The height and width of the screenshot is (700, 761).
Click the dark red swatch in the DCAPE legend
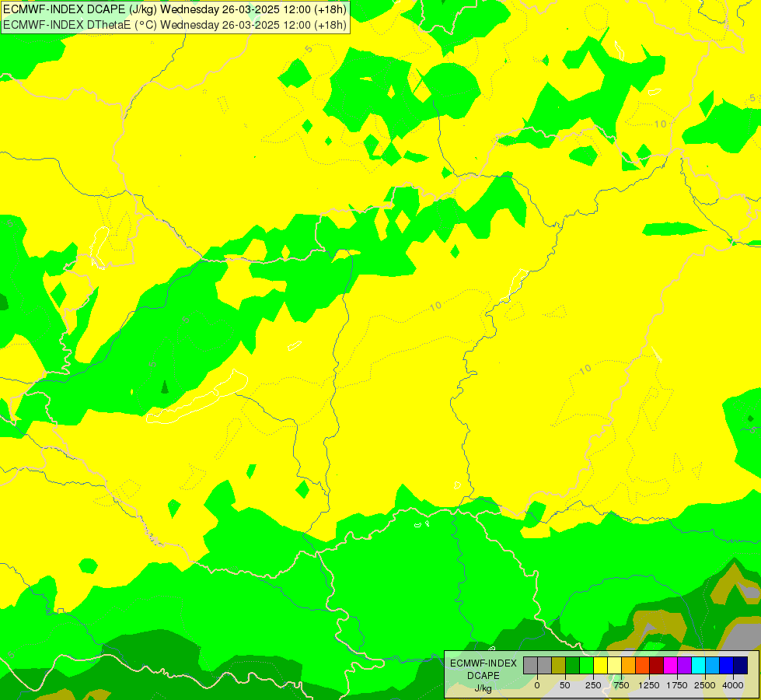(657, 666)
